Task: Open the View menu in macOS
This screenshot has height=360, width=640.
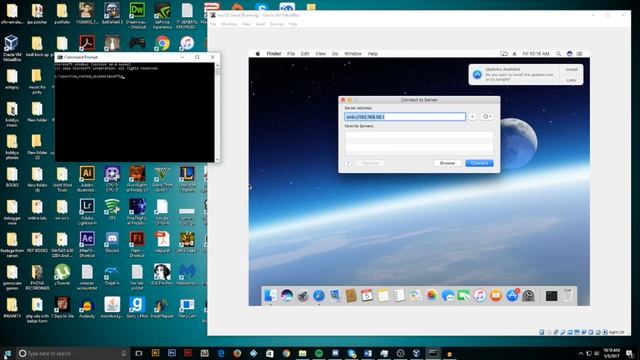Action: pyautogui.click(x=320, y=53)
